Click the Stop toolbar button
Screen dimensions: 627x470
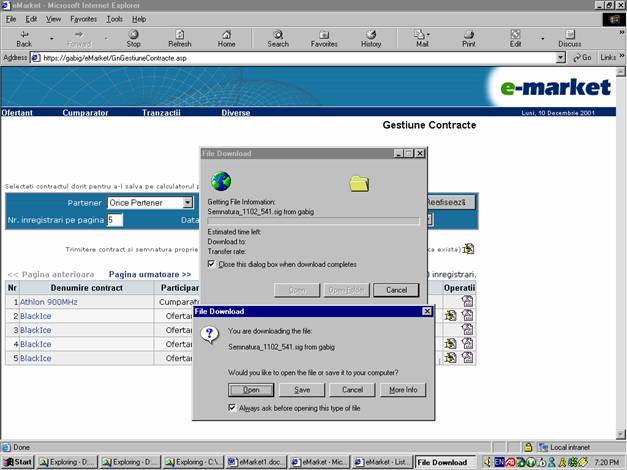coord(133,38)
